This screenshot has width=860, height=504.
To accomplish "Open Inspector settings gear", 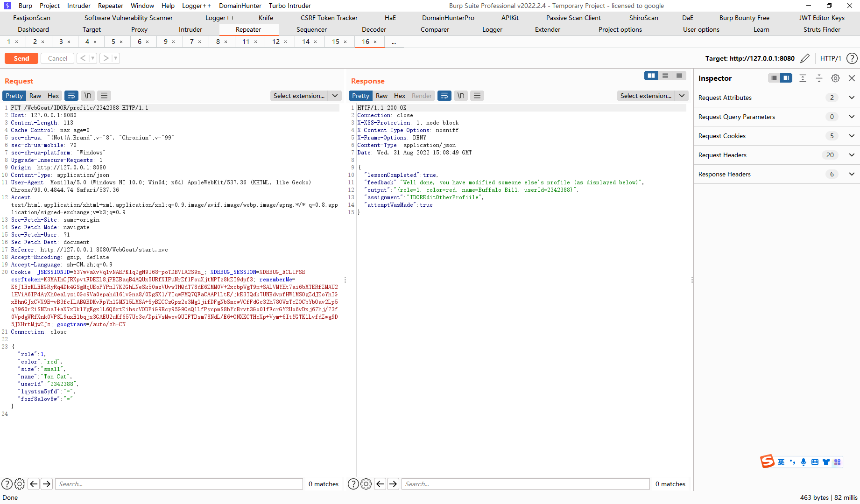I will tap(835, 78).
